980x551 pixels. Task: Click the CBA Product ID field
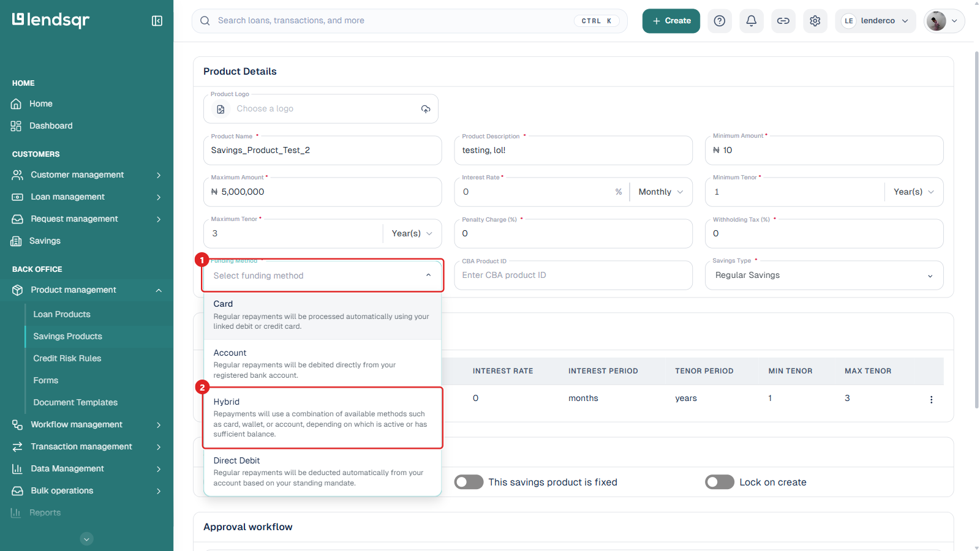tap(573, 275)
